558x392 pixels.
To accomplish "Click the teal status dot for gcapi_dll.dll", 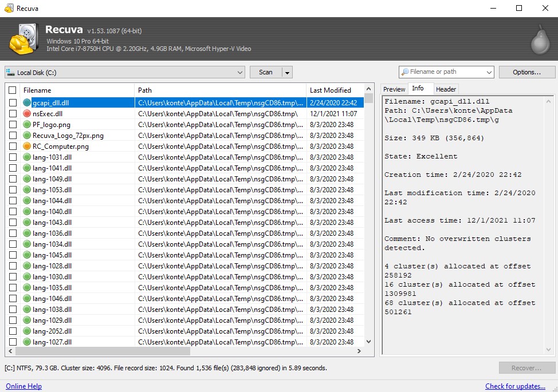I will coord(27,102).
